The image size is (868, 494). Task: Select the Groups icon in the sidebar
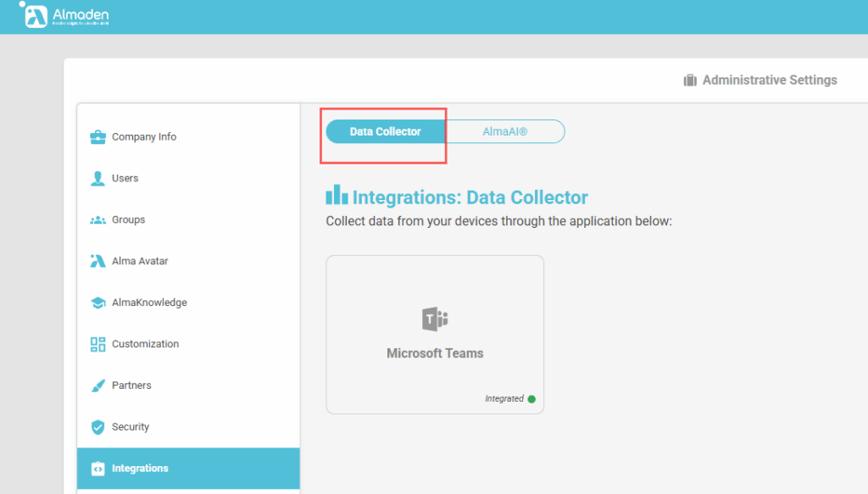(97, 220)
